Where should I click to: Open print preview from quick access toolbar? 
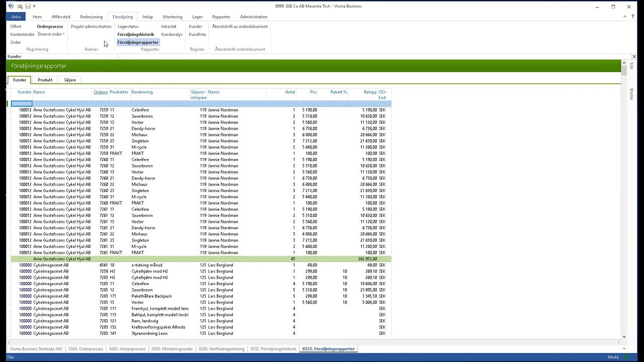pyautogui.click(x=20, y=7)
